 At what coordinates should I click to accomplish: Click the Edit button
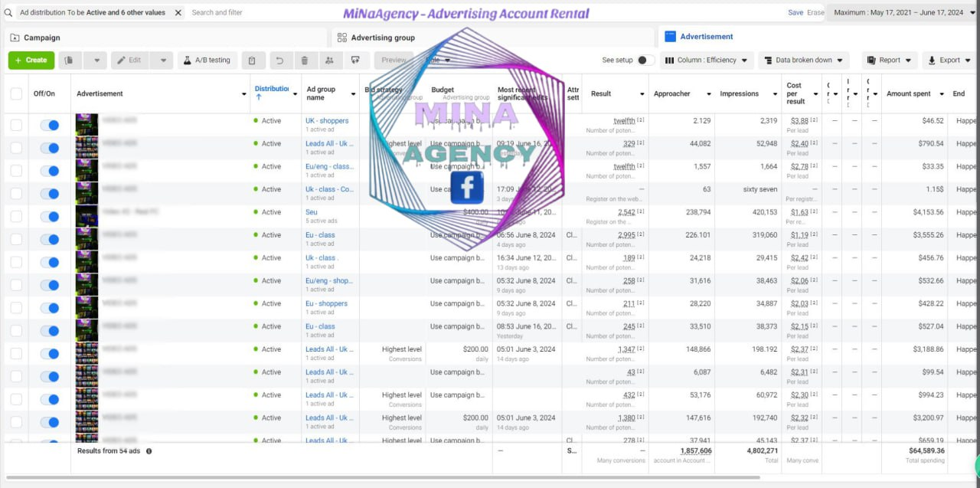(x=130, y=61)
